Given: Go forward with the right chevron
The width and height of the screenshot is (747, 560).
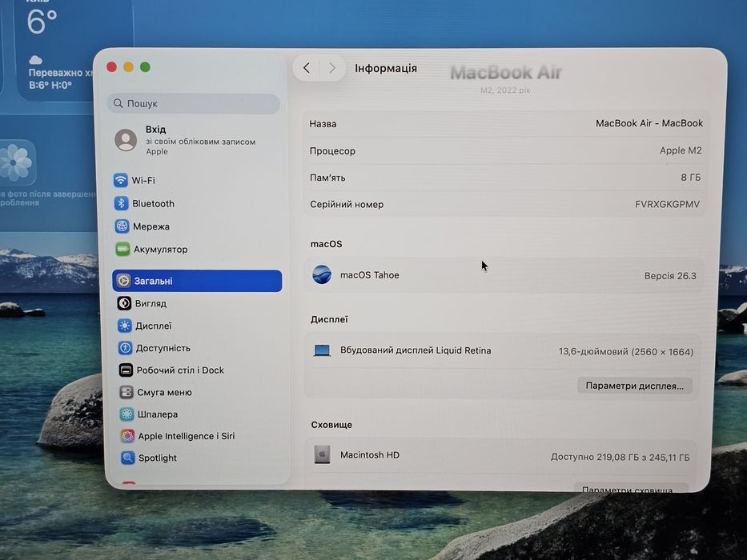Looking at the screenshot, I should [332, 68].
